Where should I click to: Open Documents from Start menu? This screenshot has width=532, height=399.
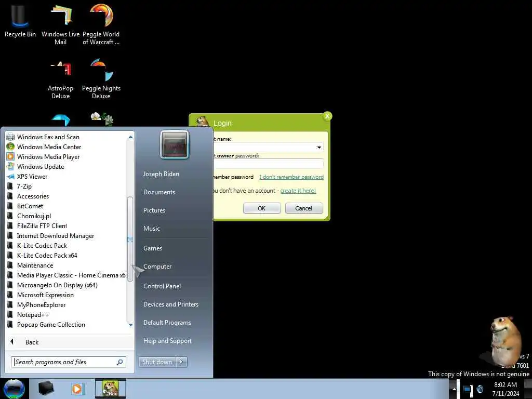(x=159, y=192)
